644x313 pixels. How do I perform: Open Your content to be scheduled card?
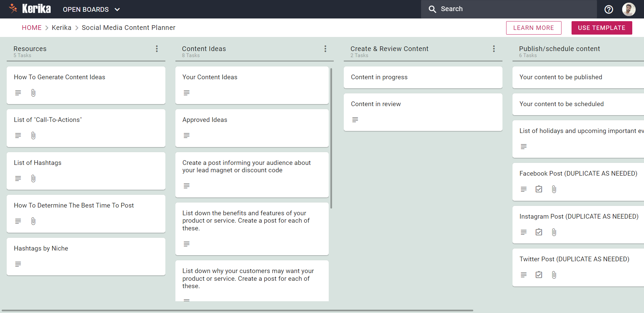(578, 104)
